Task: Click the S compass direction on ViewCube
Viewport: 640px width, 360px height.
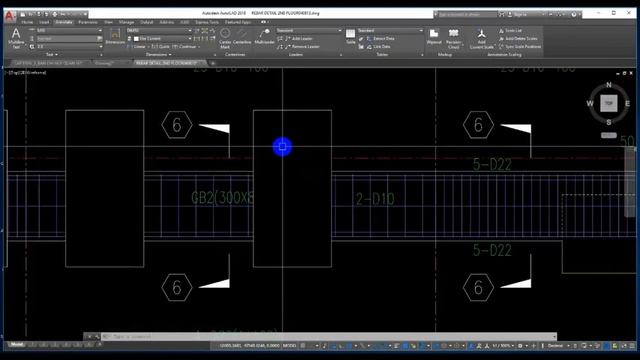Action: coord(609,122)
